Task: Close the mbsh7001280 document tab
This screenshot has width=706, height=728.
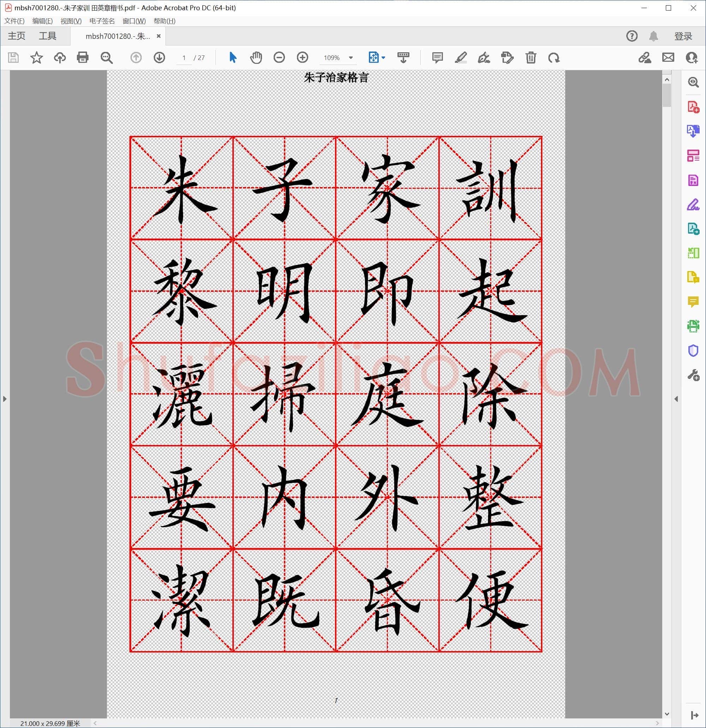Action: click(x=158, y=36)
